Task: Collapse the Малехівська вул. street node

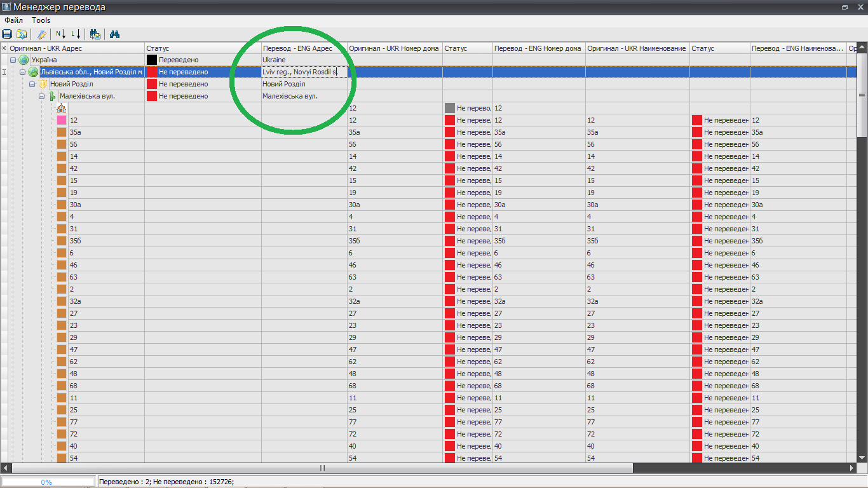Action: tap(41, 96)
